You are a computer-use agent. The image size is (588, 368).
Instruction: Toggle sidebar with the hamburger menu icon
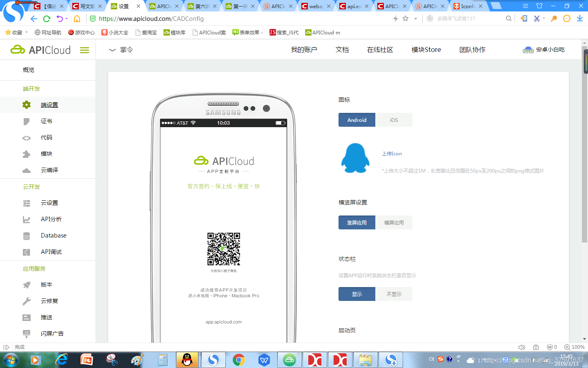[85, 50]
